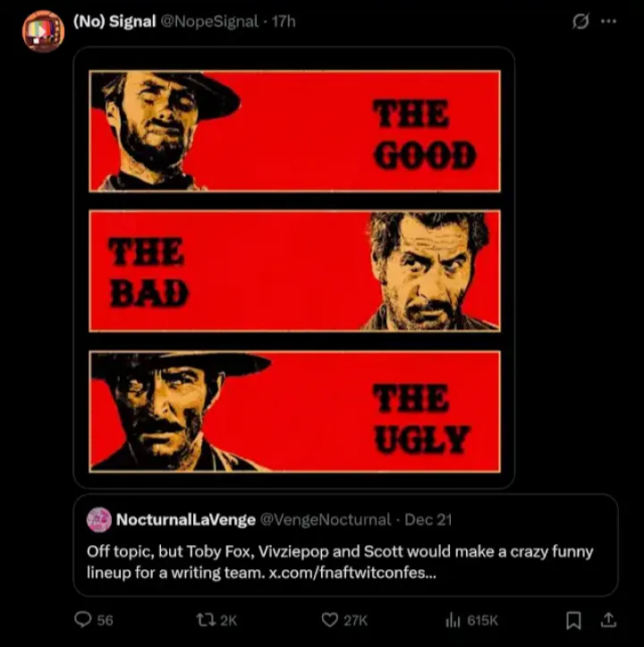Open "The Good" image panel
644x647 pixels.
point(294,131)
